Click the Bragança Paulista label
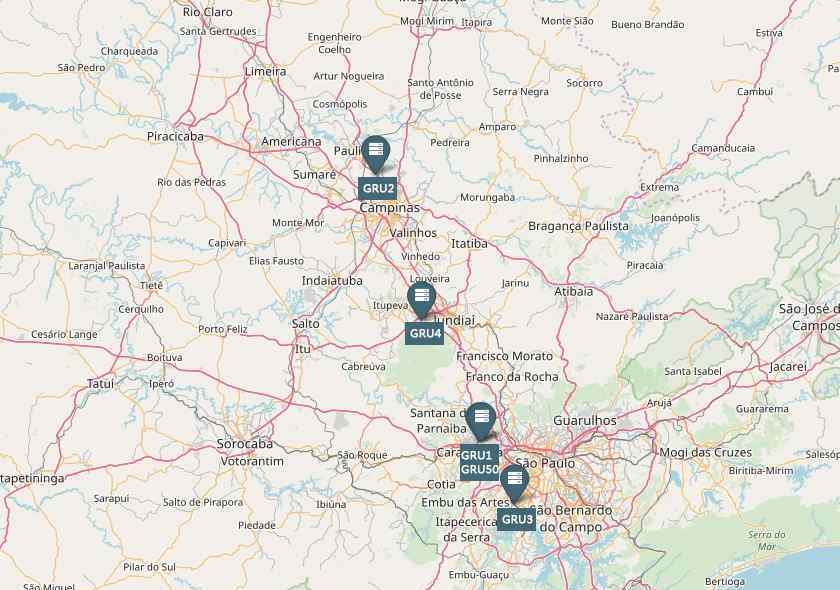This screenshot has width=840, height=590. (578, 226)
